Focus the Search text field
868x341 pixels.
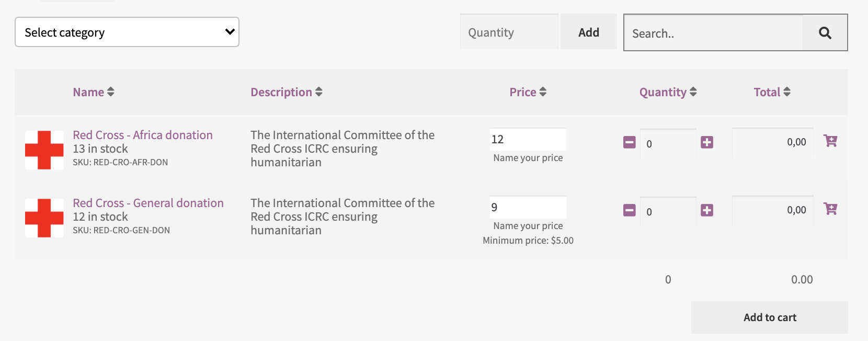[x=713, y=33]
